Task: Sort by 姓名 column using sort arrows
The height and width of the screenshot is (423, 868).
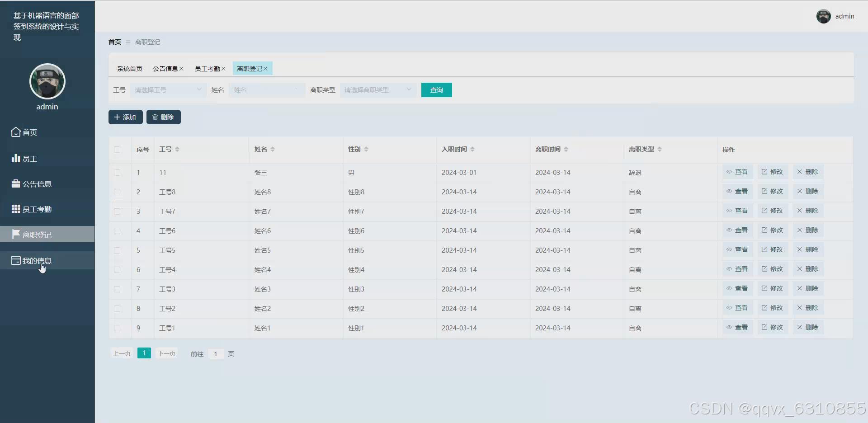Action: coord(273,149)
